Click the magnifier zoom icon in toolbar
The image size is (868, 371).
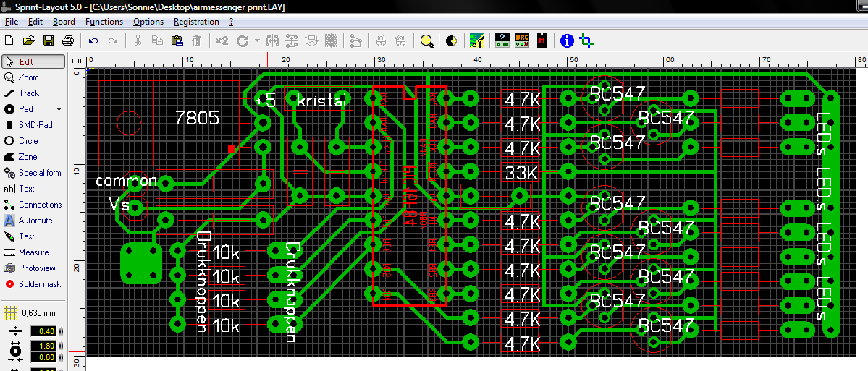(427, 41)
